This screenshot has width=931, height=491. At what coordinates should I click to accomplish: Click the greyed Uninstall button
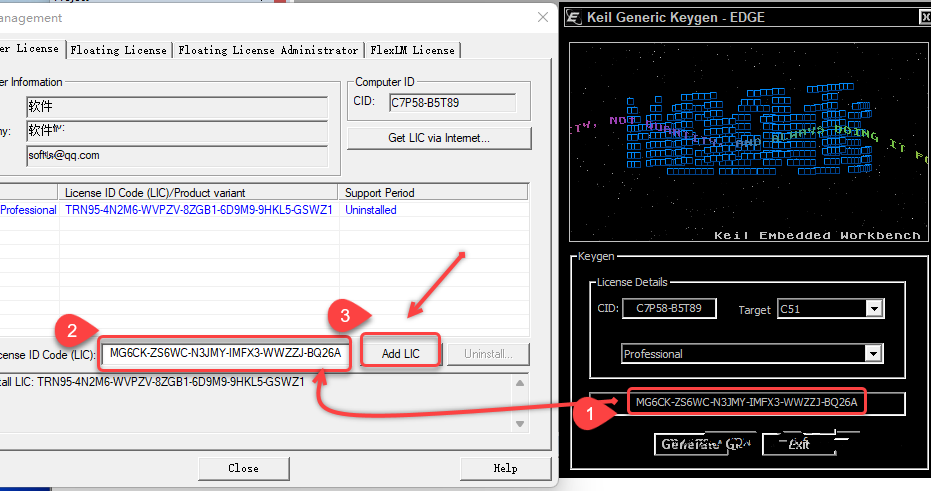[x=488, y=354]
